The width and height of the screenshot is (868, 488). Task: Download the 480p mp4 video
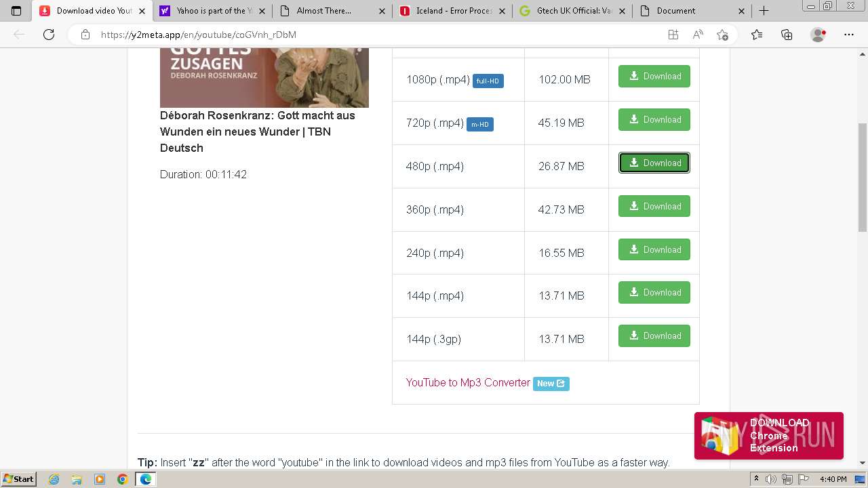click(x=654, y=163)
